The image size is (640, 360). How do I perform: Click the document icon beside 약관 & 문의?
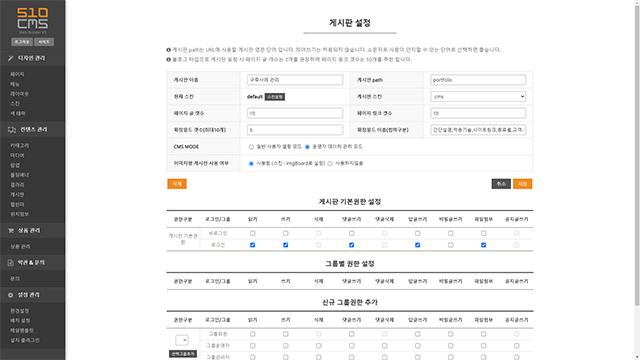(x=11, y=263)
